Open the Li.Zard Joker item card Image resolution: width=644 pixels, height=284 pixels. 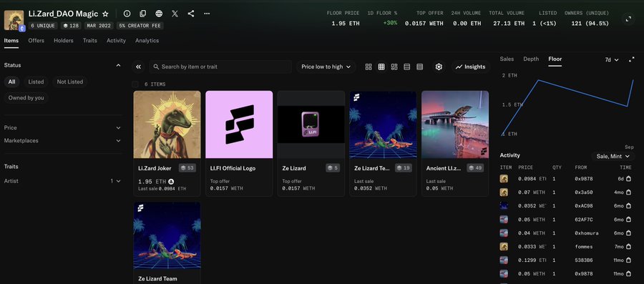tap(167, 143)
